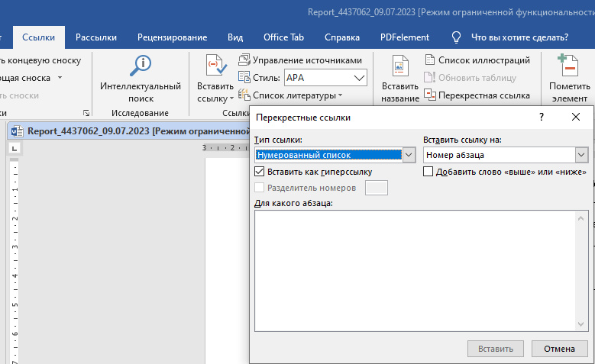Expand the 'Тип ссылки' dropdown
Screen dimensions: 595x364
click(x=409, y=155)
